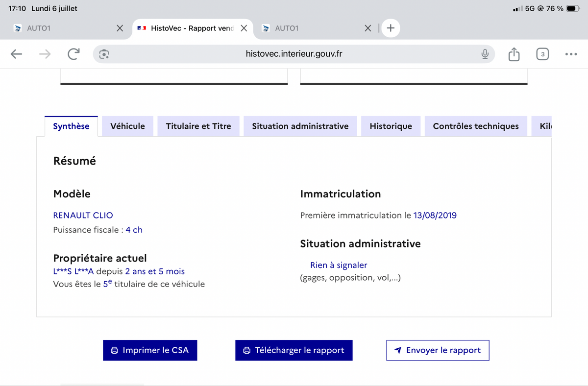Open the lens search icon in address bar
Screen dimensions: 588x386
click(104, 54)
